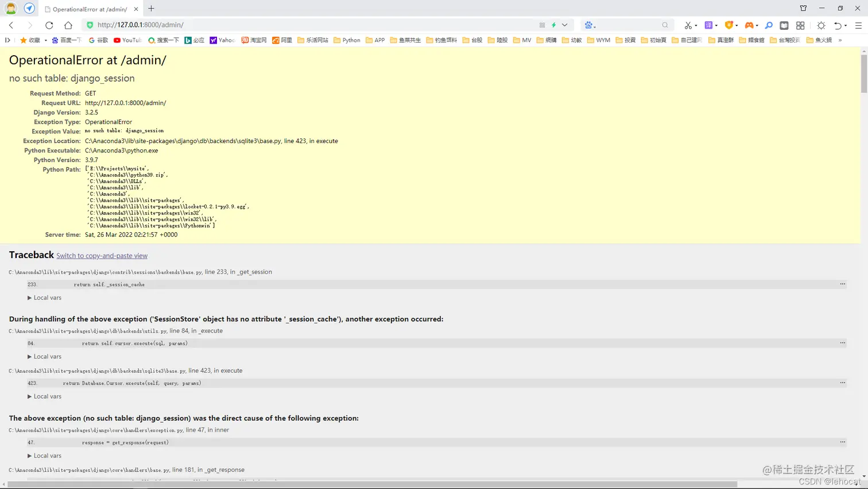Click the purple translate icon
868x489 pixels.
click(x=709, y=25)
